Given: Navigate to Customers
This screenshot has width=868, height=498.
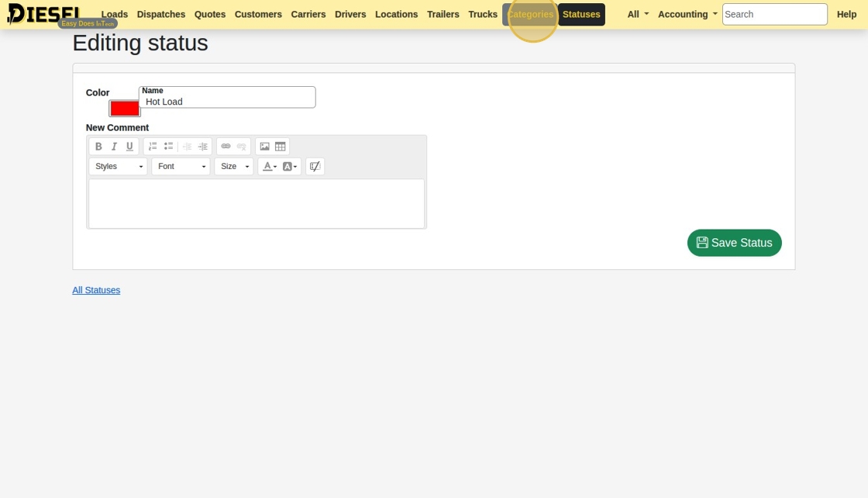Looking at the screenshot, I should [258, 15].
